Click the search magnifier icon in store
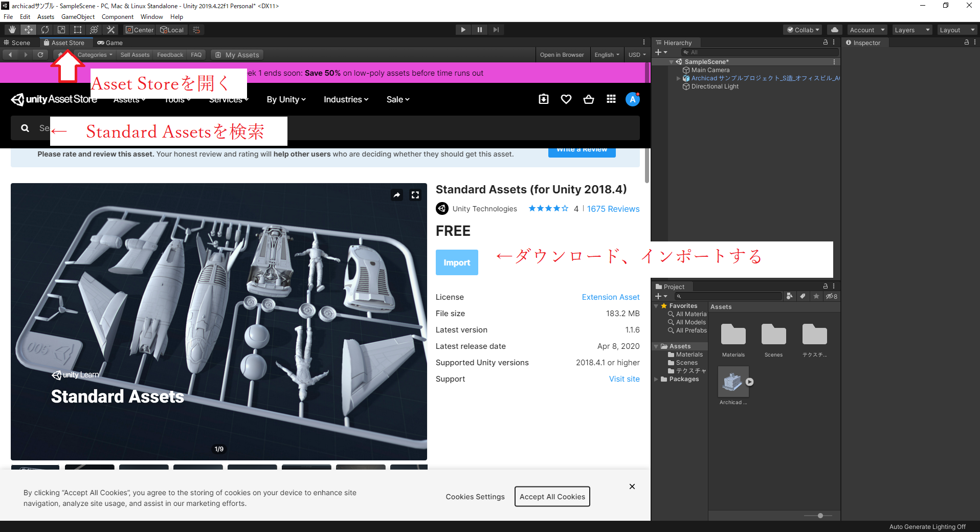Screen dimensions: 980x532 coord(25,128)
